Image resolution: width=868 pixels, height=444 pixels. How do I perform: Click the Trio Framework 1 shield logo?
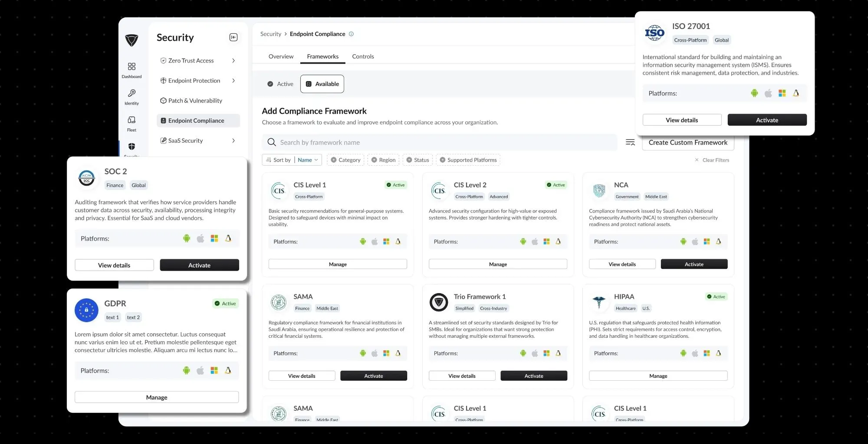[x=439, y=302]
